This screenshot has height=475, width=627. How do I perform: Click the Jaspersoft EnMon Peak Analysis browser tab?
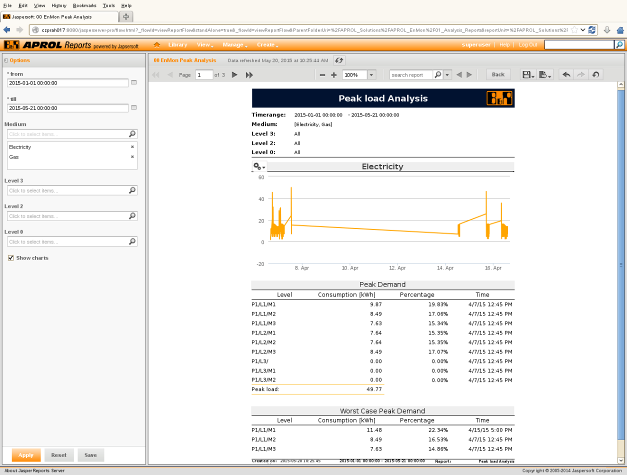pyautogui.click(x=60, y=17)
